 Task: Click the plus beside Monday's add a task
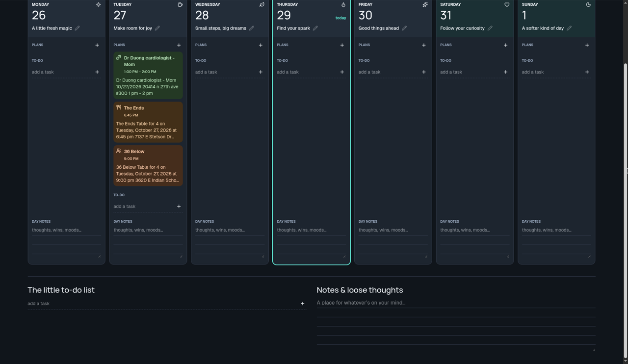97,72
